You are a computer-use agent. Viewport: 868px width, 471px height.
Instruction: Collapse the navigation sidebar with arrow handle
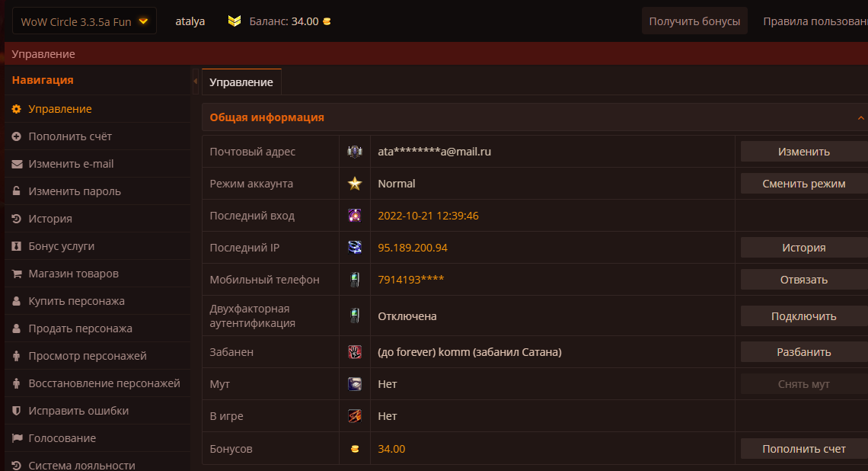196,82
